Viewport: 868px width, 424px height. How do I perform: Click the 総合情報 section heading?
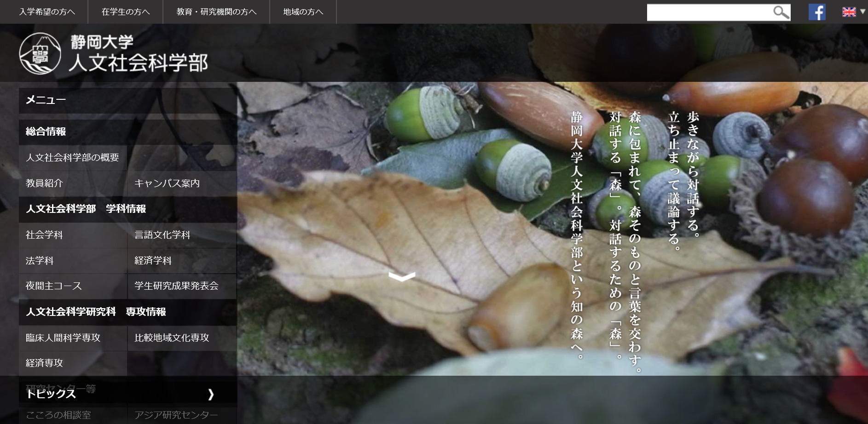tap(127, 132)
